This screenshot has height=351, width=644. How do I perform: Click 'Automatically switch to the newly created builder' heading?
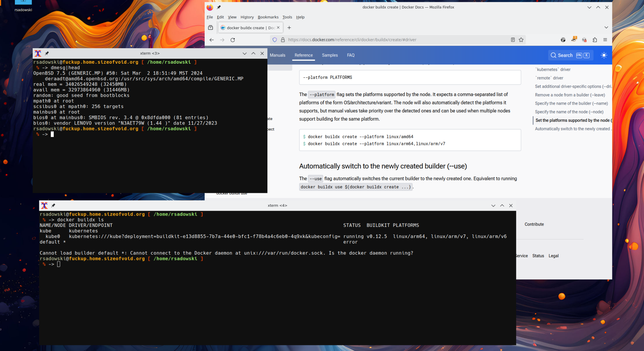[383, 166]
